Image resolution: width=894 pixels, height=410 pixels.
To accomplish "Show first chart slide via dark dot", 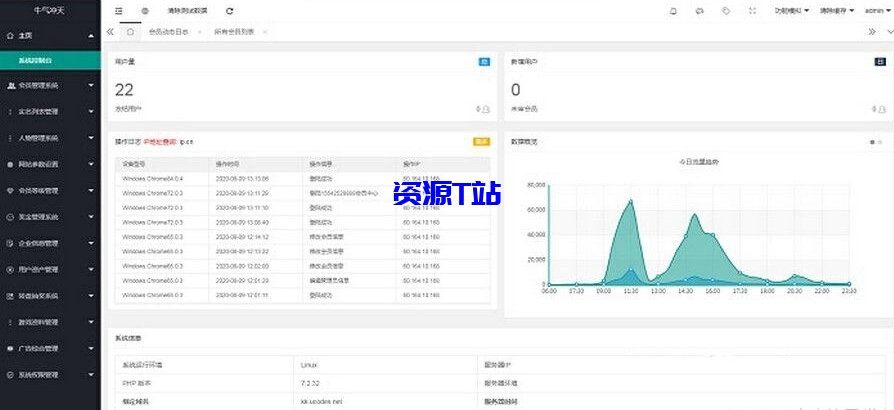I will [872, 142].
